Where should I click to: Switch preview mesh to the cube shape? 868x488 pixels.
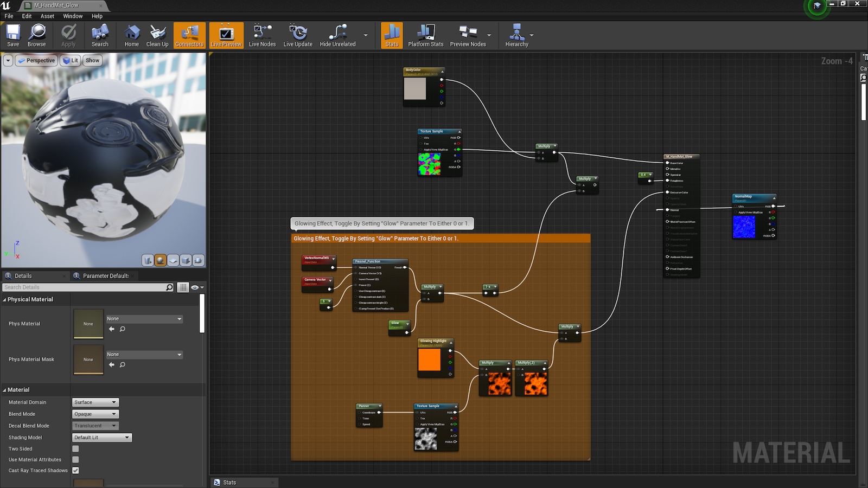(x=185, y=260)
